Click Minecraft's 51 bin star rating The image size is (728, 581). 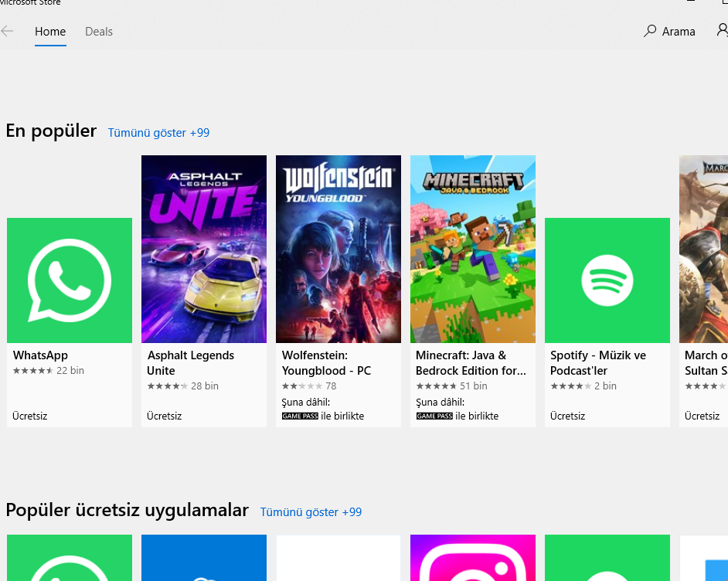451,386
